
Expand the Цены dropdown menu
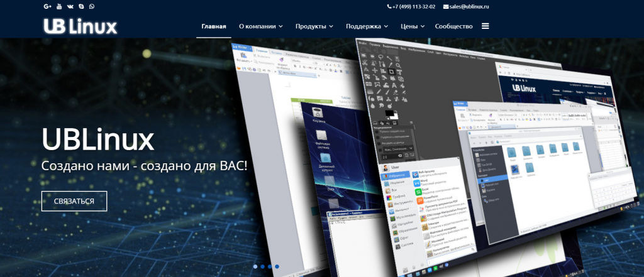pos(413,26)
